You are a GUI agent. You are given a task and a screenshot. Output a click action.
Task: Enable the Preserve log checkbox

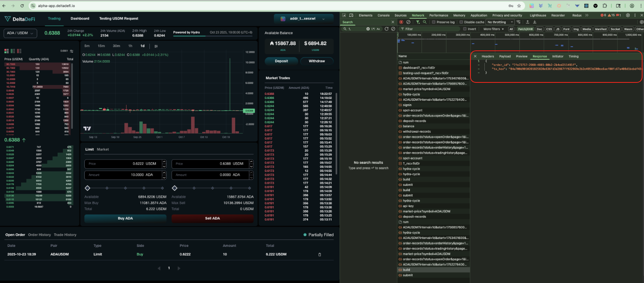434,22
